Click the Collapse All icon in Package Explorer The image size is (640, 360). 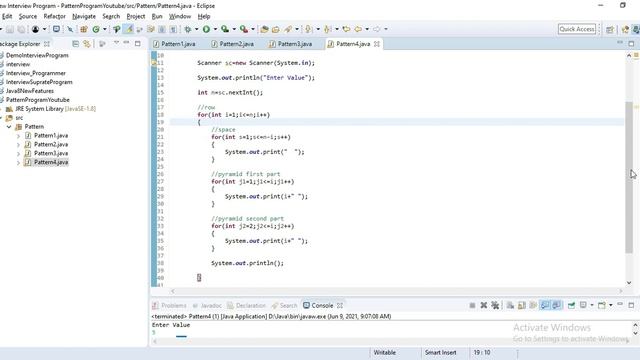tap(76, 44)
